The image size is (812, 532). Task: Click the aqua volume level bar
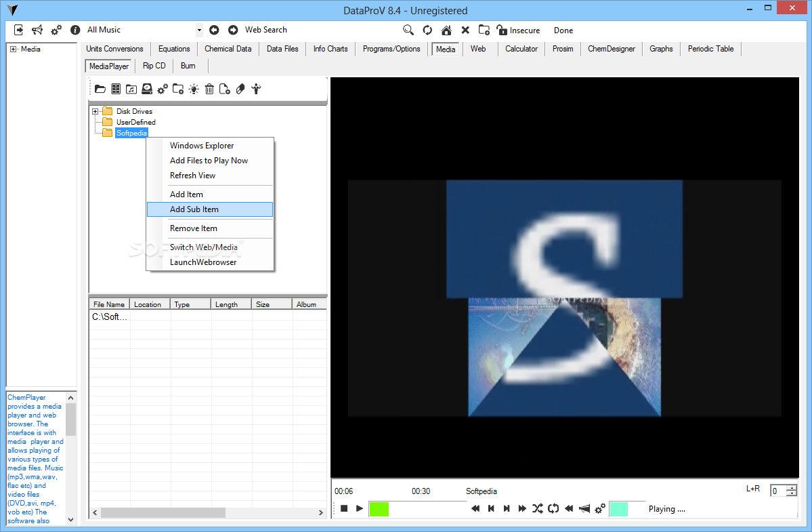[627, 509]
